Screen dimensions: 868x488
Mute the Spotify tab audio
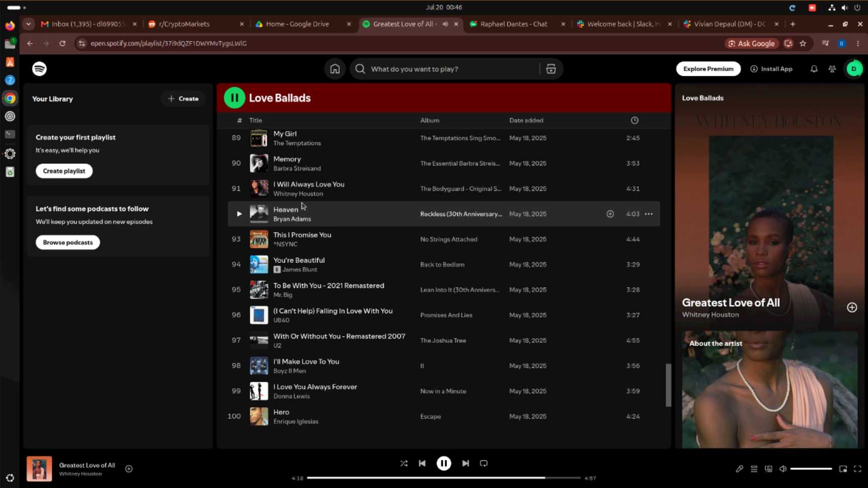[445, 24]
